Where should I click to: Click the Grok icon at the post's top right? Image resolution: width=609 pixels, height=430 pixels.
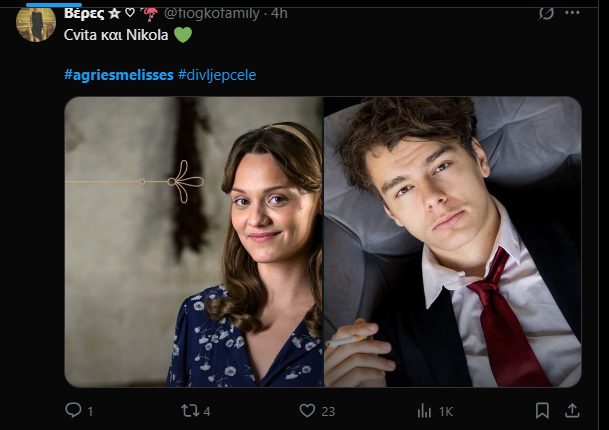(546, 13)
